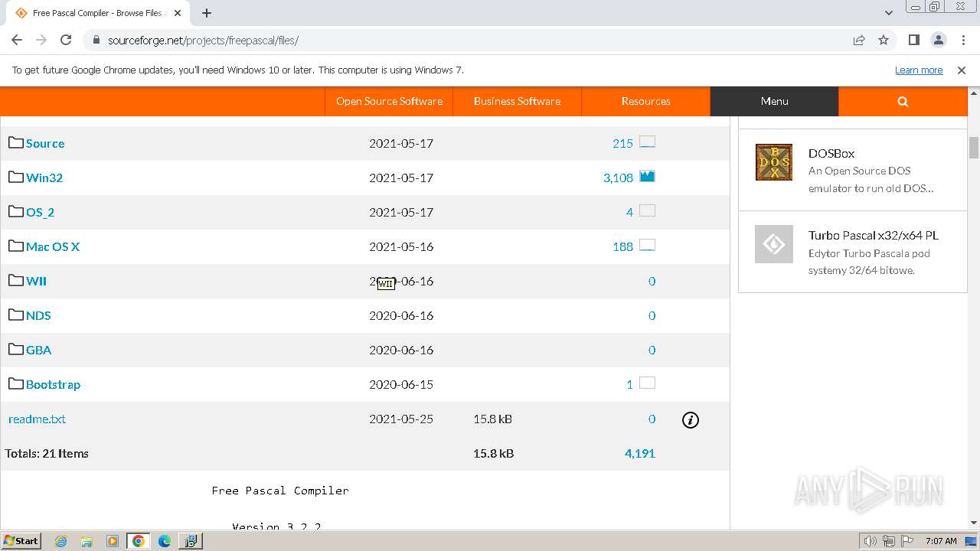This screenshot has height=551, width=980.
Task: Open Bootstrap downloads chart icon
Action: point(647,383)
